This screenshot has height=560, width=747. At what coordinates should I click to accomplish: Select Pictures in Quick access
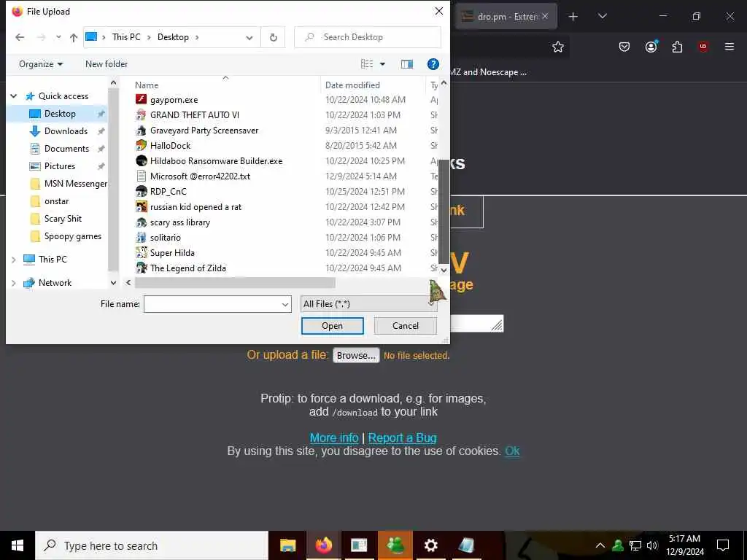click(59, 166)
